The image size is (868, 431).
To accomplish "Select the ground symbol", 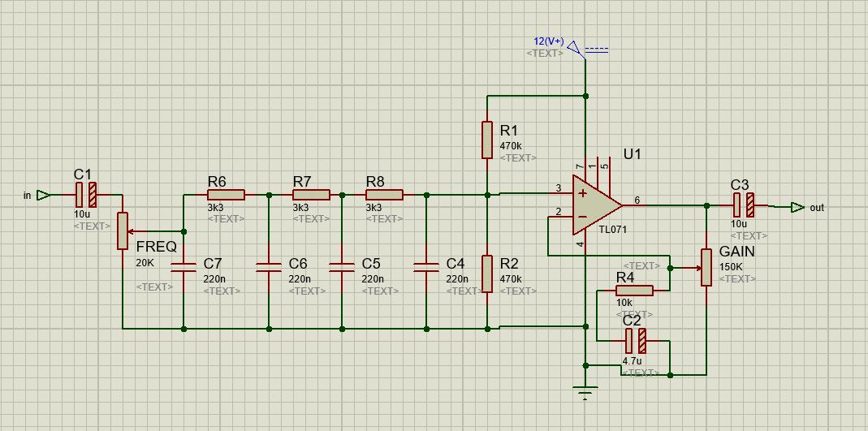I will click(585, 392).
